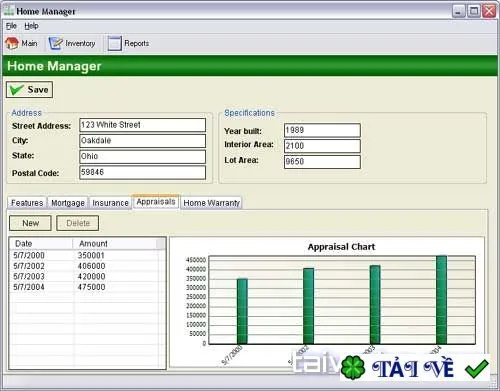The height and width of the screenshot is (391, 500).
Task: Select the Main toolbar label
Action: pyautogui.click(x=29, y=43)
